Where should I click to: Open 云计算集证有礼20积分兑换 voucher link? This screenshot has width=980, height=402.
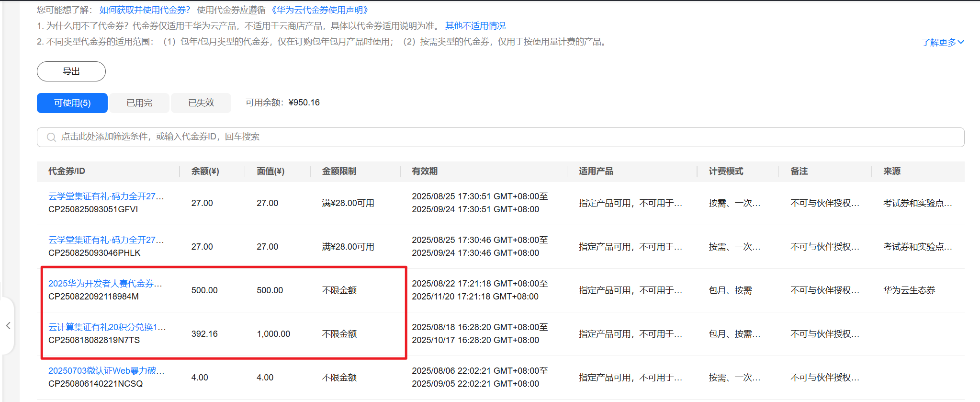(x=107, y=327)
